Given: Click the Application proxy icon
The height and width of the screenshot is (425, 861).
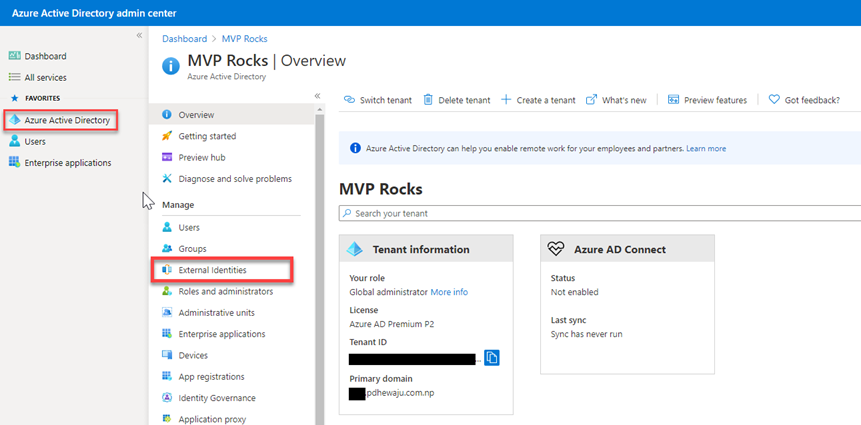Looking at the screenshot, I should [x=167, y=419].
